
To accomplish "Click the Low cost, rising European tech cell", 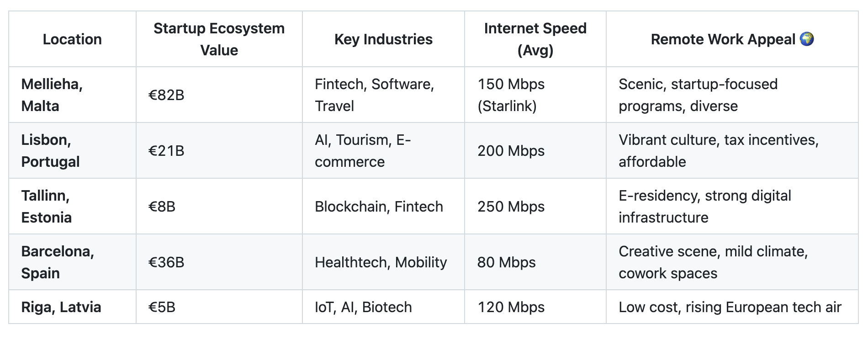I will click(x=732, y=307).
